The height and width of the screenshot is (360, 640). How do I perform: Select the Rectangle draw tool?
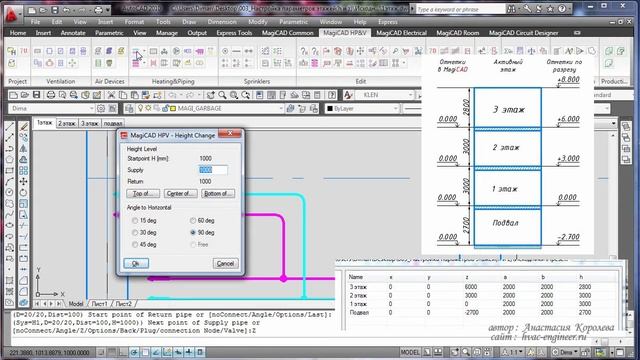(x=10, y=171)
